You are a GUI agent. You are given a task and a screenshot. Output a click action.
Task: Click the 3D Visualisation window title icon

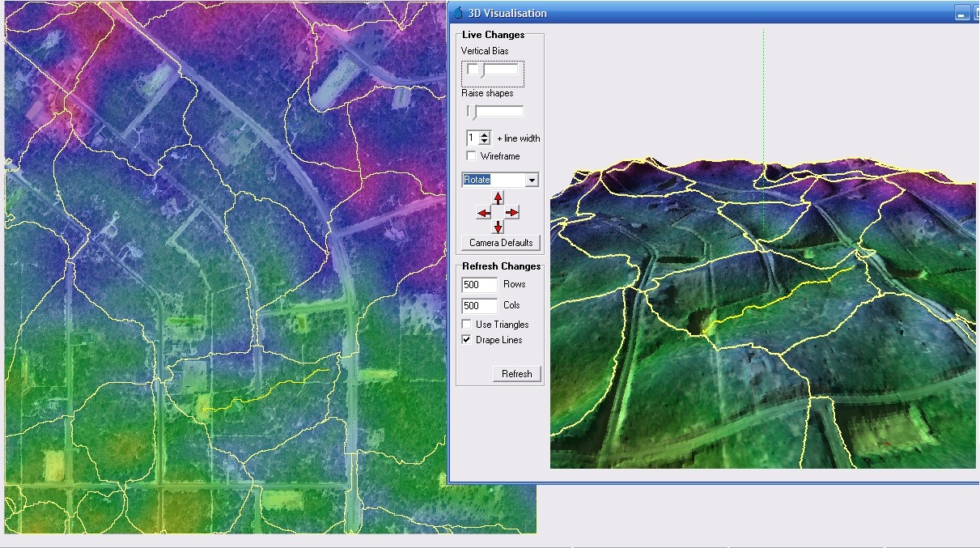coord(458,13)
